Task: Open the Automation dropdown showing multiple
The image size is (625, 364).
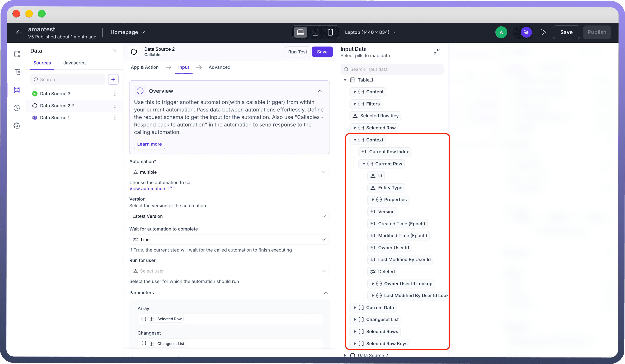Action: [x=229, y=172]
